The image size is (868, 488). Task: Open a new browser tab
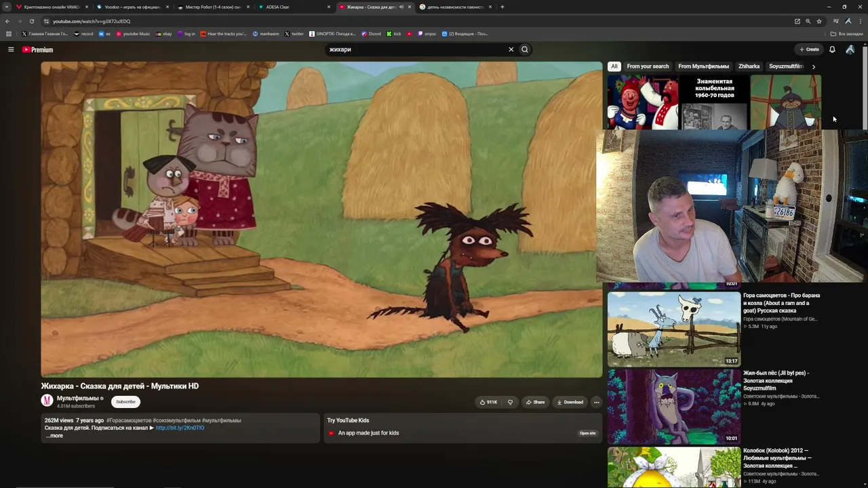pyautogui.click(x=502, y=7)
